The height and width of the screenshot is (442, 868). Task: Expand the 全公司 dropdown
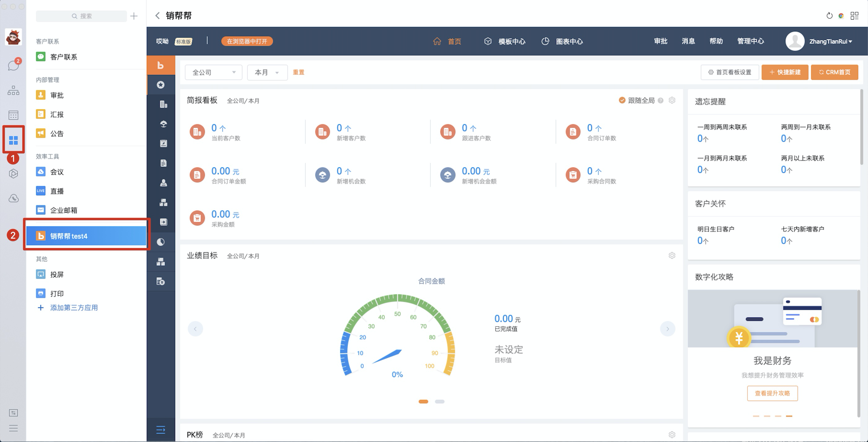tap(214, 73)
